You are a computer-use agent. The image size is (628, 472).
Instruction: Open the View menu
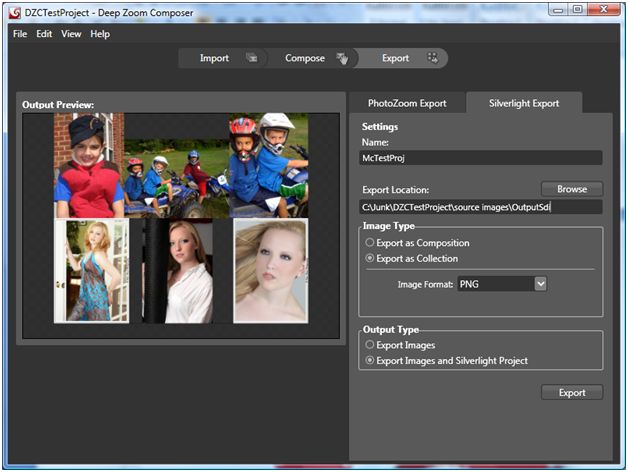click(x=71, y=34)
